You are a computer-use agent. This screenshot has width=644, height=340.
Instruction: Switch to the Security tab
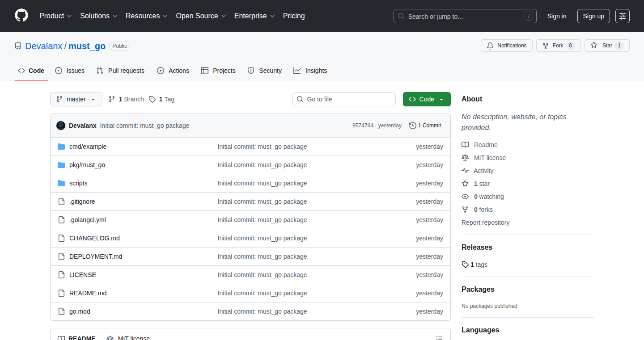pos(265,71)
